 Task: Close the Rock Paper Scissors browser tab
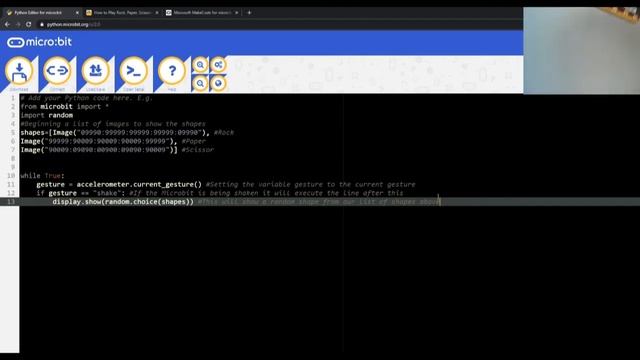point(157,13)
